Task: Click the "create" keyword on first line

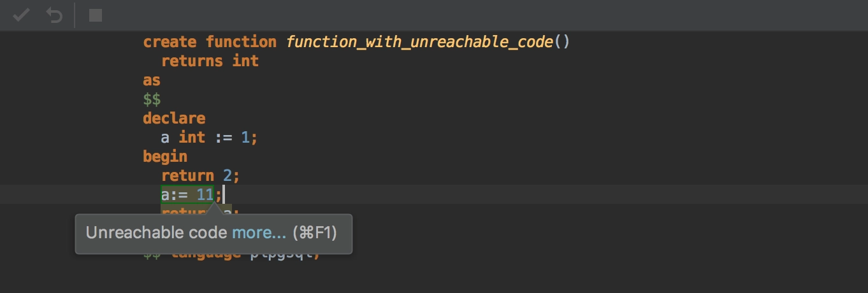Action: 170,42
